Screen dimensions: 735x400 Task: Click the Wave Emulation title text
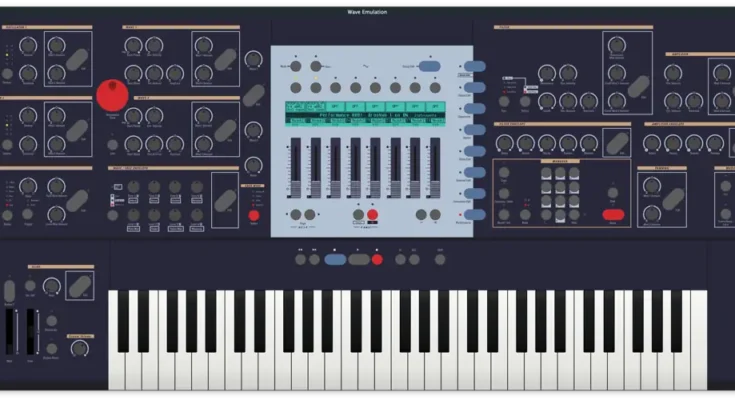[367, 12]
